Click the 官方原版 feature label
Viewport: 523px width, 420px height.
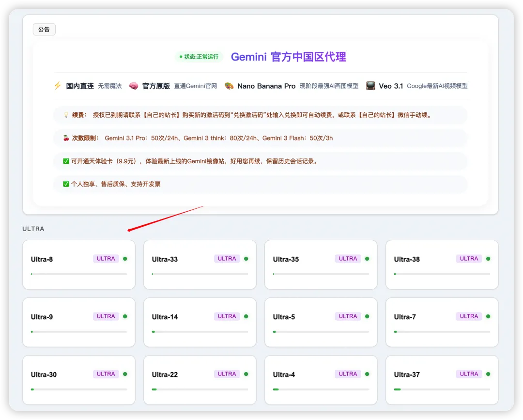(156, 86)
